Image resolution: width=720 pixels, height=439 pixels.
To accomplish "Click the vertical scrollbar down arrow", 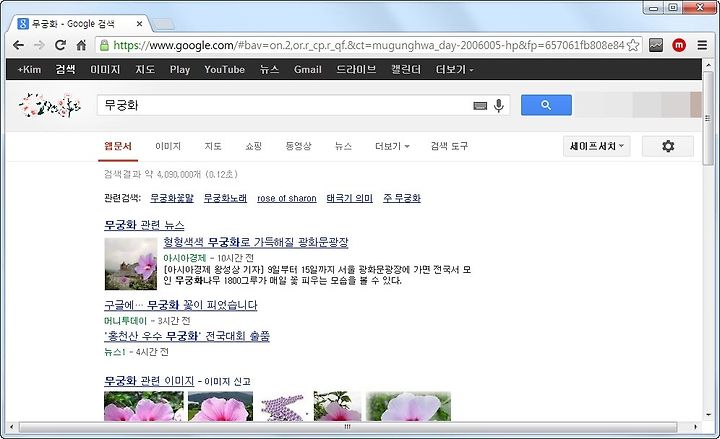I will click(x=708, y=415).
